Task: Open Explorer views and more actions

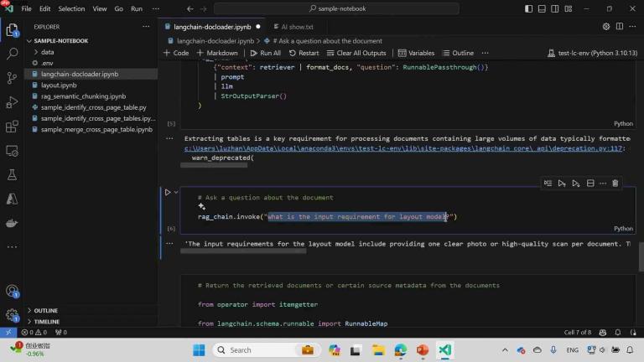Action: [146, 27]
